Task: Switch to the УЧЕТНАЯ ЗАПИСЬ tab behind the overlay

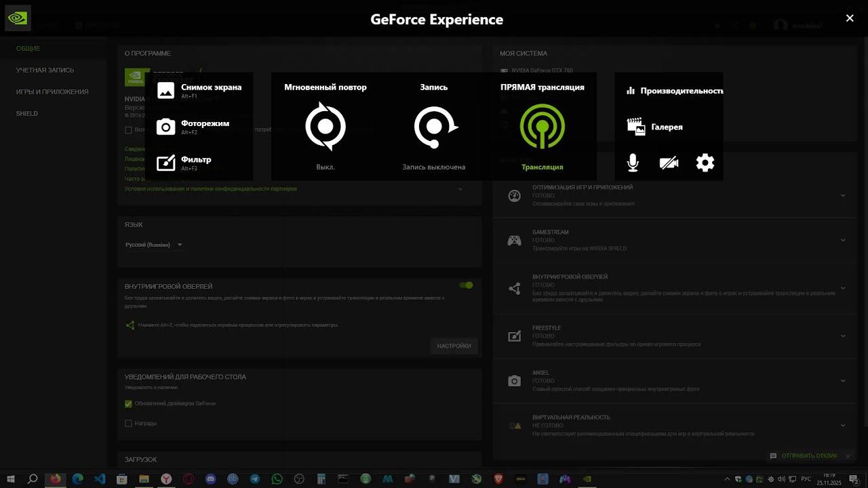Action: pyautogui.click(x=45, y=70)
